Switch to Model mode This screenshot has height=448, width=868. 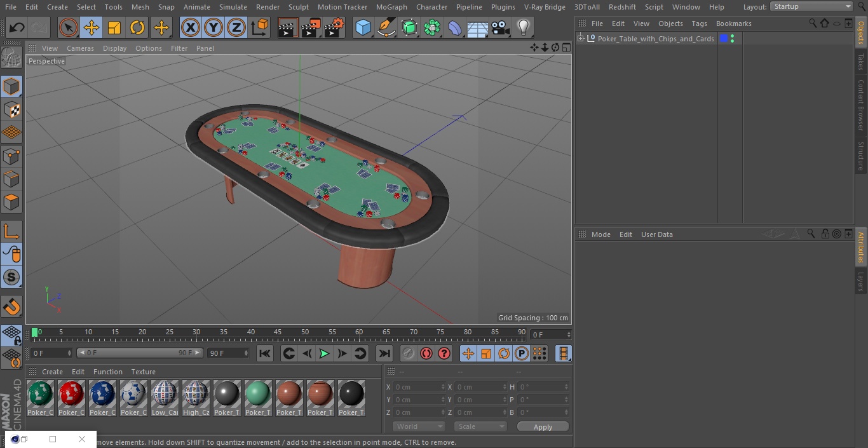[11, 86]
